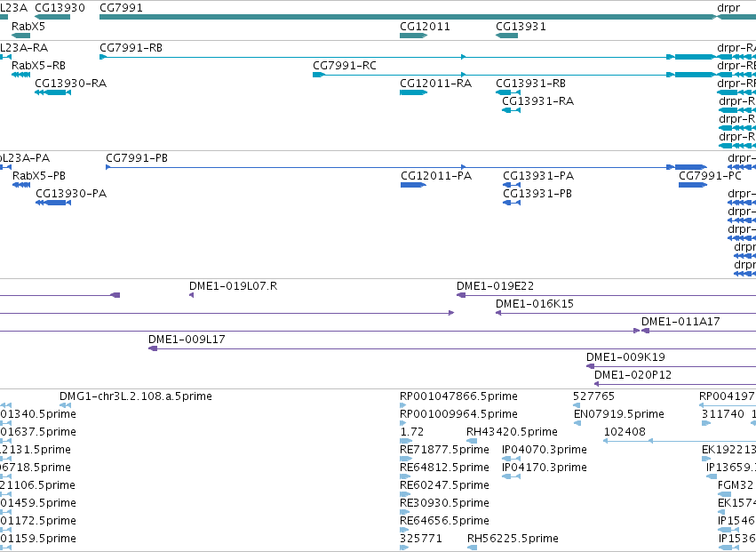
Task: Click the CG12011-RA transcript bar
Action: (413, 92)
